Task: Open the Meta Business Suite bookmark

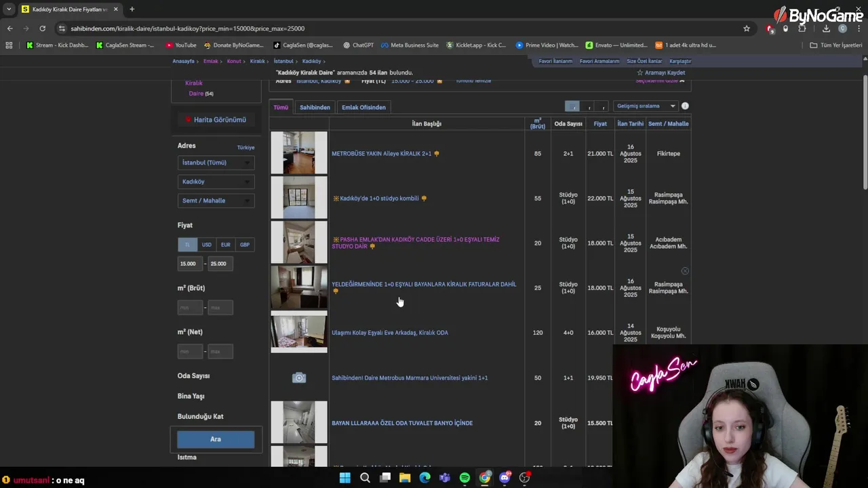Action: coord(410,45)
